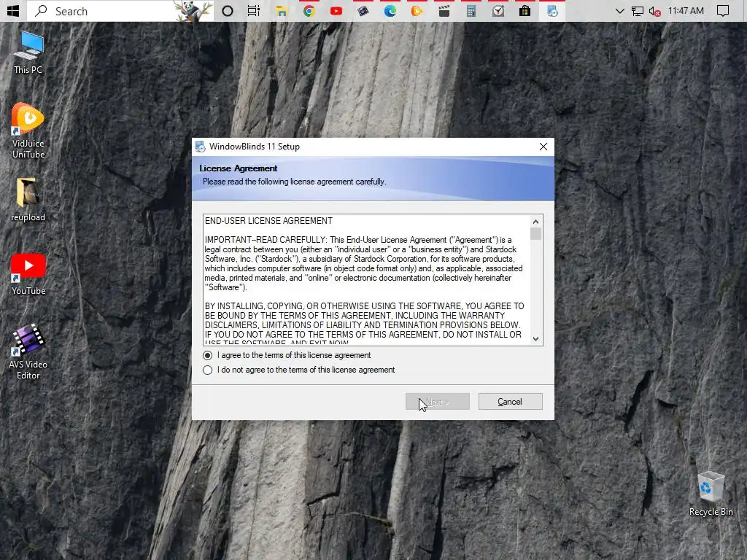Open Task View on the taskbar

tap(254, 10)
